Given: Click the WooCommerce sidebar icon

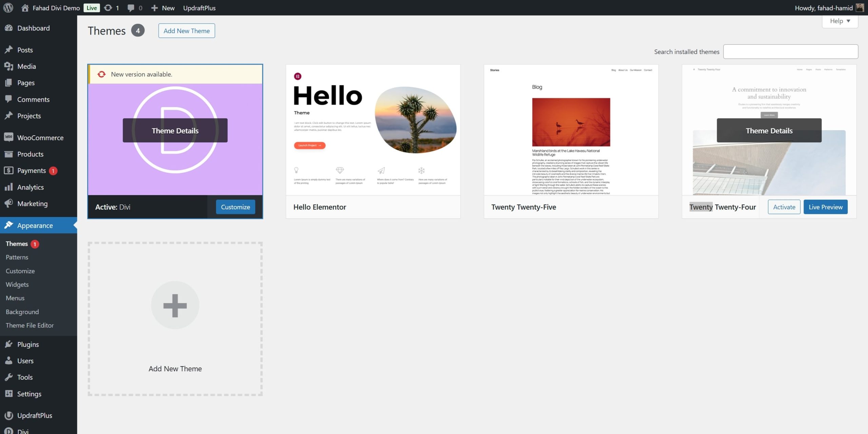Looking at the screenshot, I should click(x=8, y=137).
